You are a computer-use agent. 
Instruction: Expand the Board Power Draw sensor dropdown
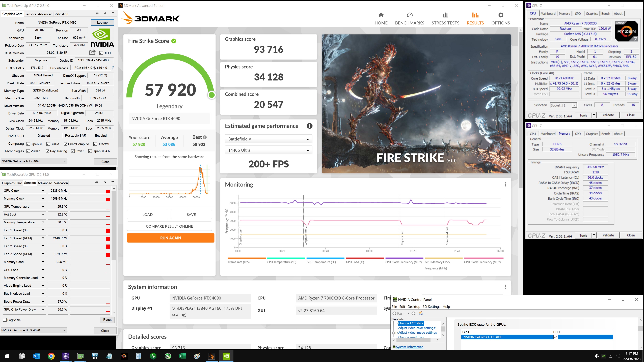point(43,301)
